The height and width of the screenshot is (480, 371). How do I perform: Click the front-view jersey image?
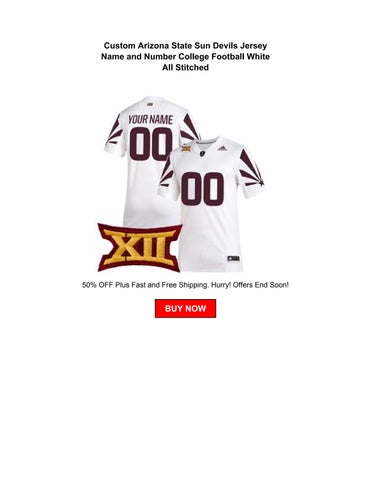(x=212, y=203)
